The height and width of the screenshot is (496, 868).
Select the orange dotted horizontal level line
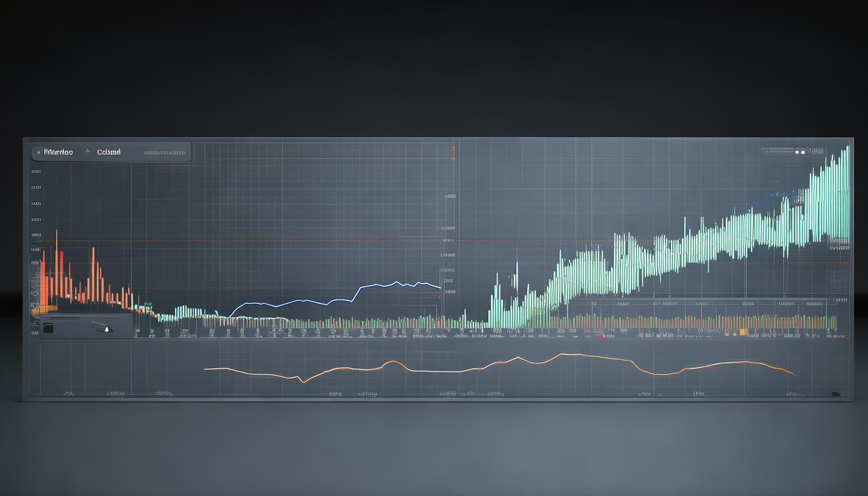(258, 240)
